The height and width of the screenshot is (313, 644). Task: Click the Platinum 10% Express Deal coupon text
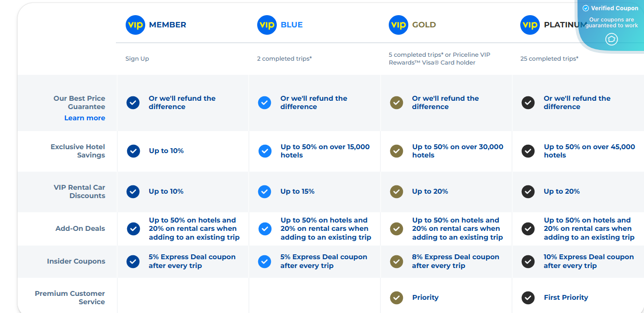pos(588,261)
